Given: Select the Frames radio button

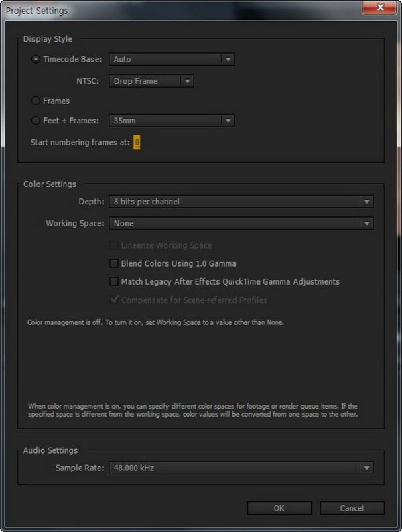Looking at the screenshot, I should (36, 101).
